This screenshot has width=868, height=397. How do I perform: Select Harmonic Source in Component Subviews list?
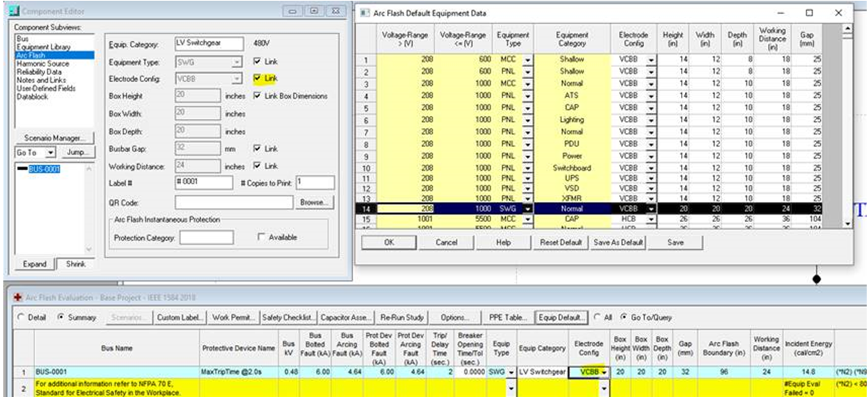pyautogui.click(x=42, y=63)
